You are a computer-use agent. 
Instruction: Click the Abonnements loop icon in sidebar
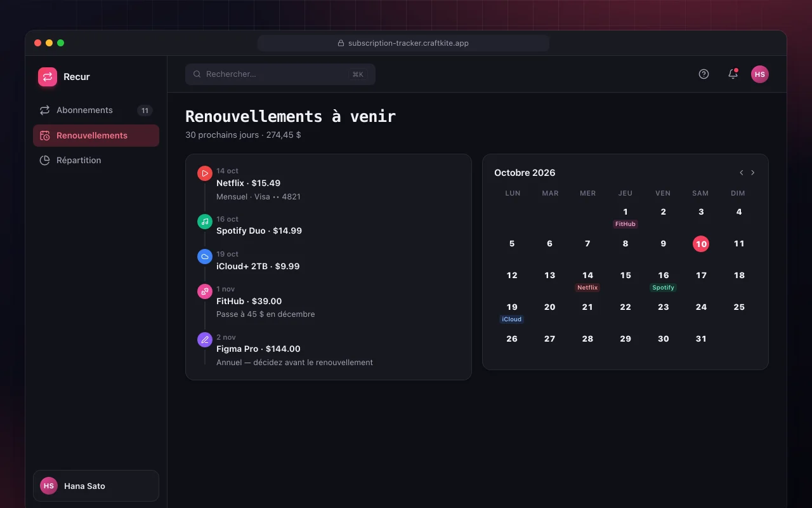[44, 110]
